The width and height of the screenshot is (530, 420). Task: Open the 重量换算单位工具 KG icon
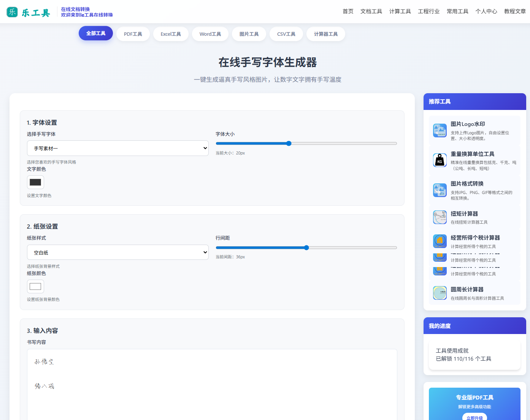440,160
